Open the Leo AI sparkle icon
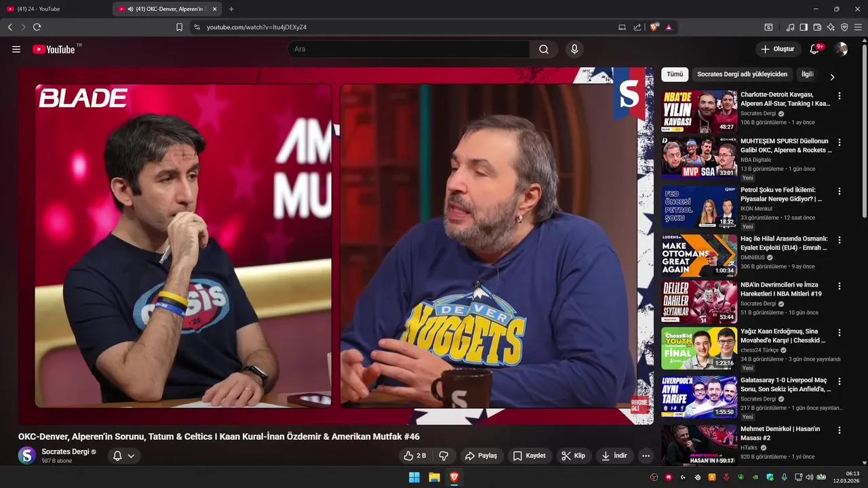 click(831, 27)
